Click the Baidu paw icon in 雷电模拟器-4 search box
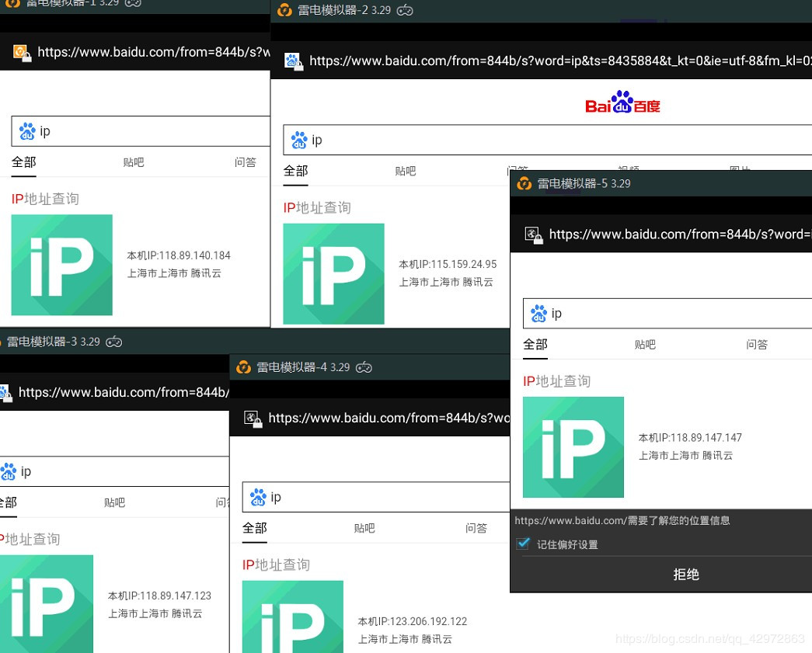Screen dimensions: 812x653 point(259,498)
